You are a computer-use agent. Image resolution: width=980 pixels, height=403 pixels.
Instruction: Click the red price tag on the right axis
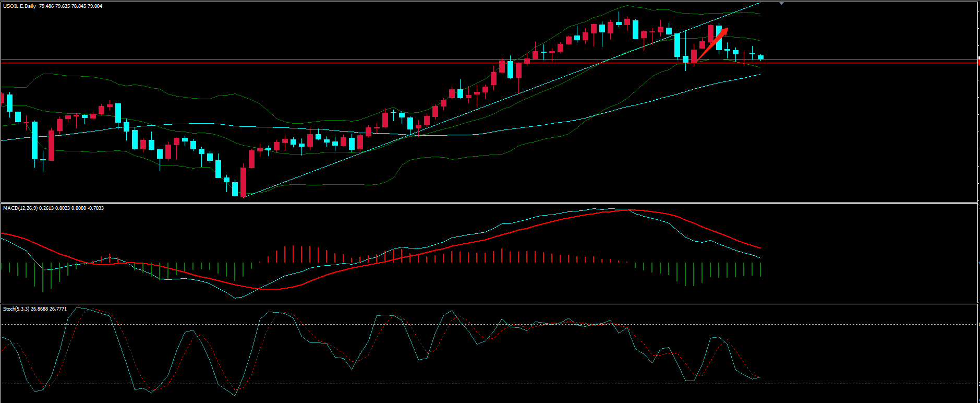coord(978,63)
